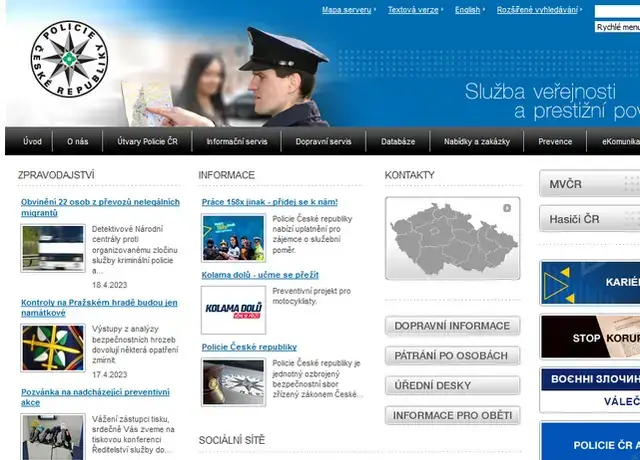The image size is (640, 460).
Task: Open Pozvánka na nadcházející preventivní akce
Action: (95, 397)
